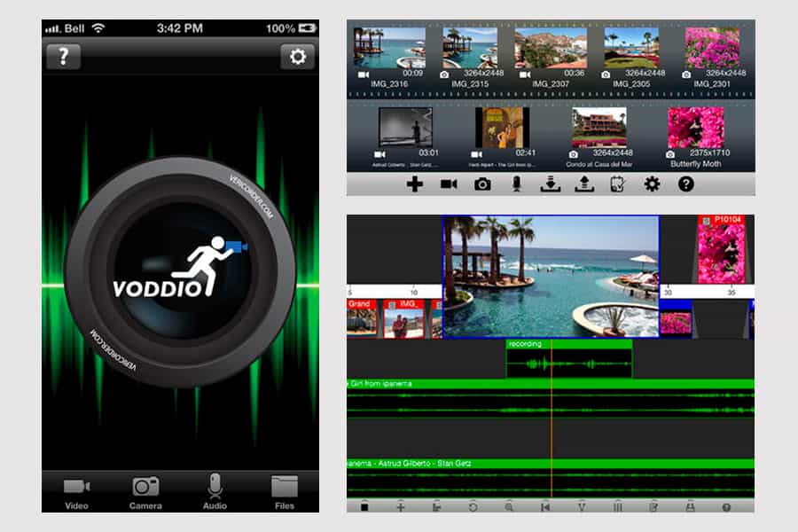Click the microphone record icon in media toolbar

click(517, 184)
